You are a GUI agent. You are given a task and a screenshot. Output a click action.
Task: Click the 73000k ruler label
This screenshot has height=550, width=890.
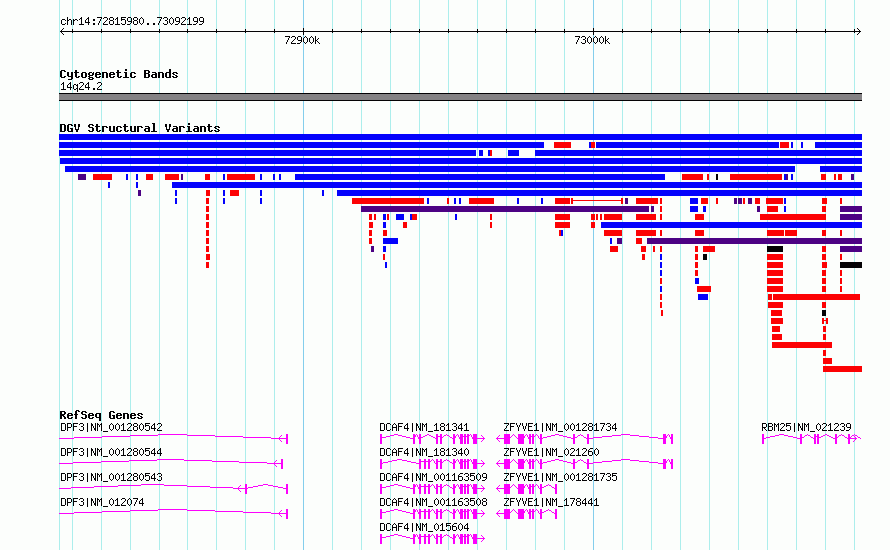[592, 40]
